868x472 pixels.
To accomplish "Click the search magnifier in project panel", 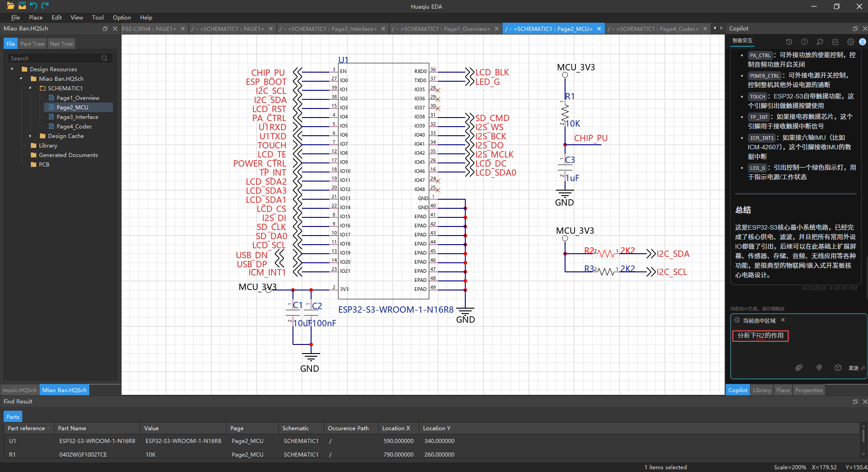I will click(104, 58).
